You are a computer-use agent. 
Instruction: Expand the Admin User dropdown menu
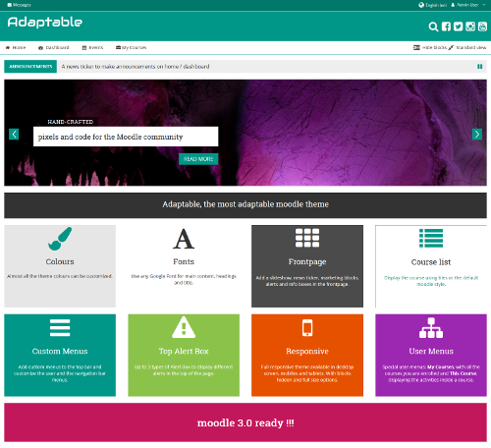coord(468,5)
